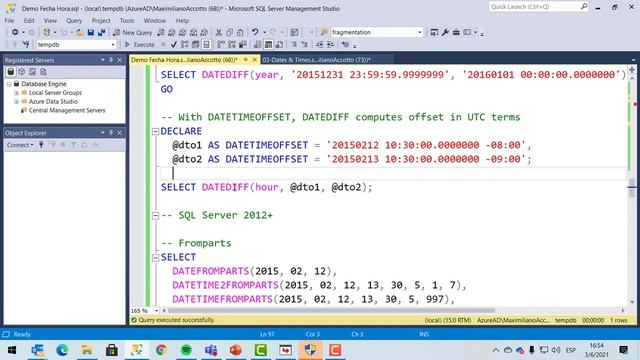This screenshot has width=640, height=360.
Task: Click the Open File folder icon
Action: (80, 32)
